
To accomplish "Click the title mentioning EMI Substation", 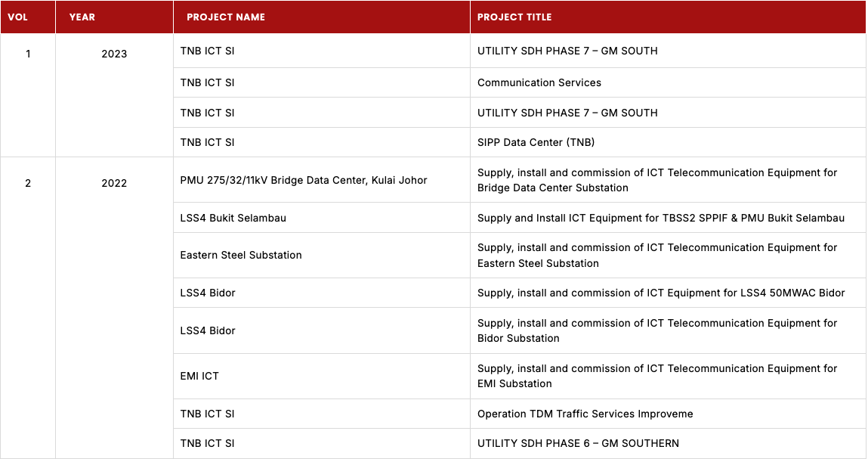I will pos(656,376).
